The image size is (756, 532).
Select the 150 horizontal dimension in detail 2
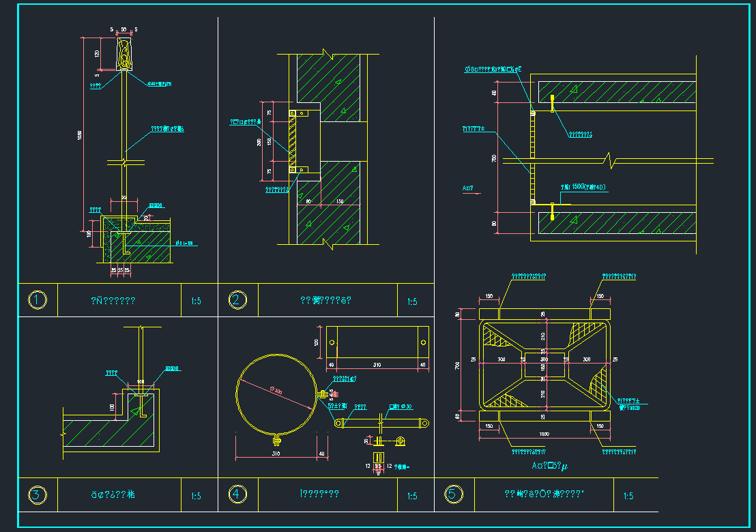point(339,201)
